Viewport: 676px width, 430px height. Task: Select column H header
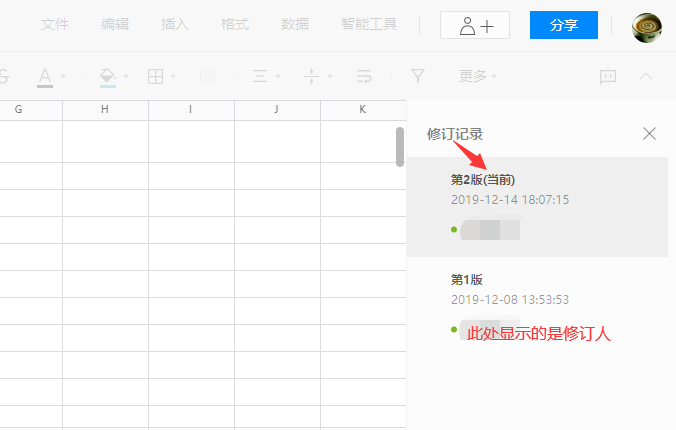click(105, 110)
